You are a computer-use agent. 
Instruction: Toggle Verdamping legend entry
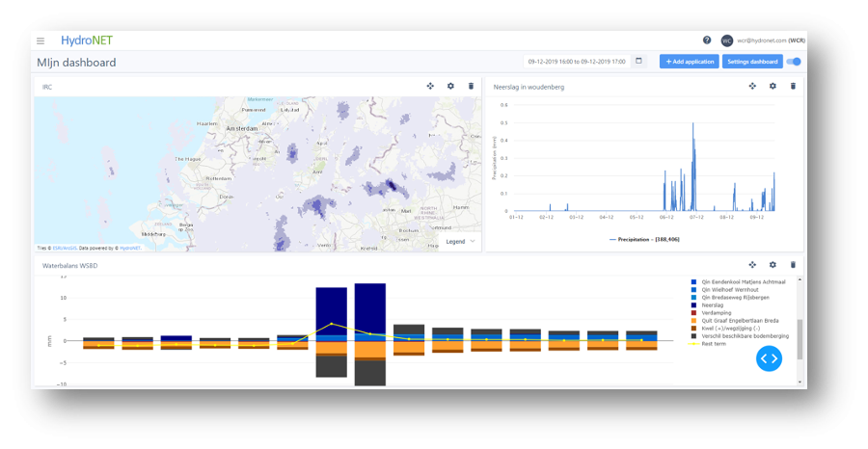(712, 313)
